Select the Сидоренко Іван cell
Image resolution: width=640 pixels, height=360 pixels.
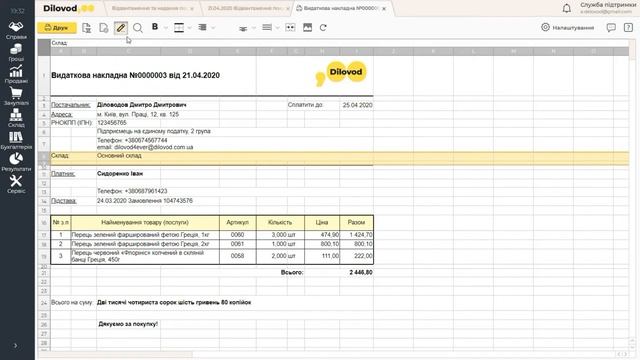[120, 174]
